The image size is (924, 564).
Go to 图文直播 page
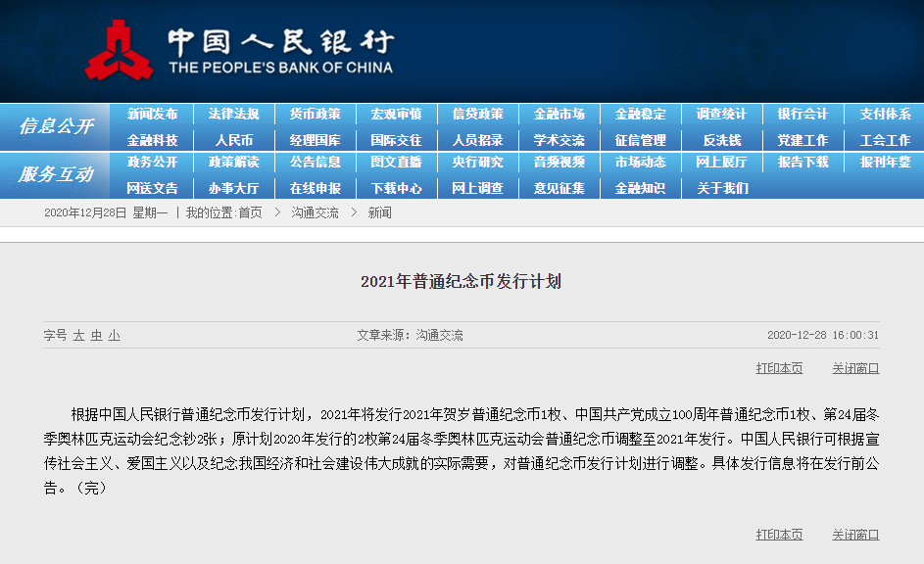click(x=396, y=162)
